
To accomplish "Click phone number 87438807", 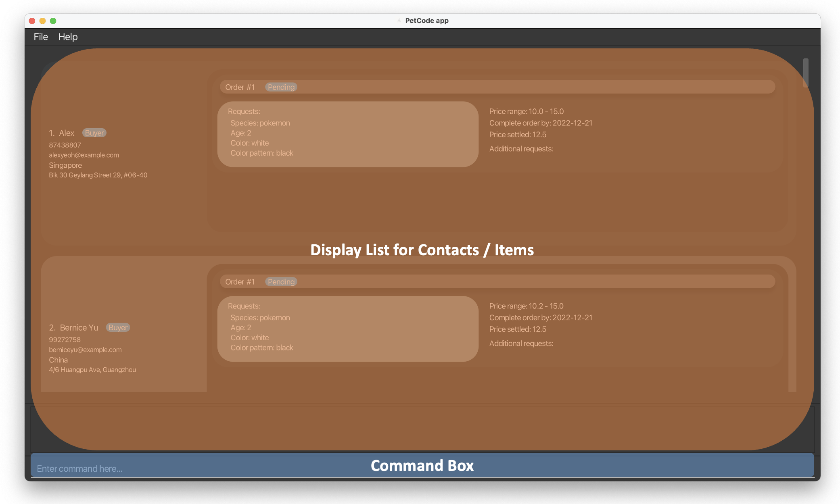I will click(x=65, y=145).
